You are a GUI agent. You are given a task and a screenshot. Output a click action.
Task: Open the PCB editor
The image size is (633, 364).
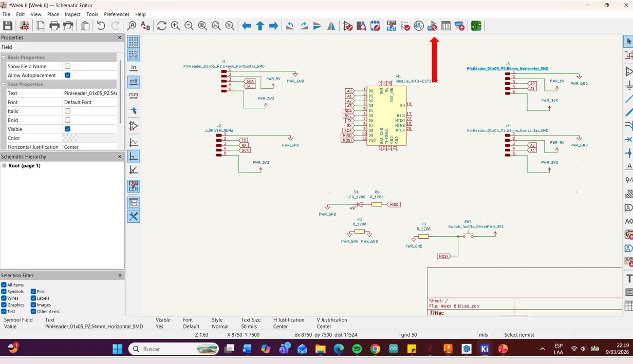tap(476, 26)
